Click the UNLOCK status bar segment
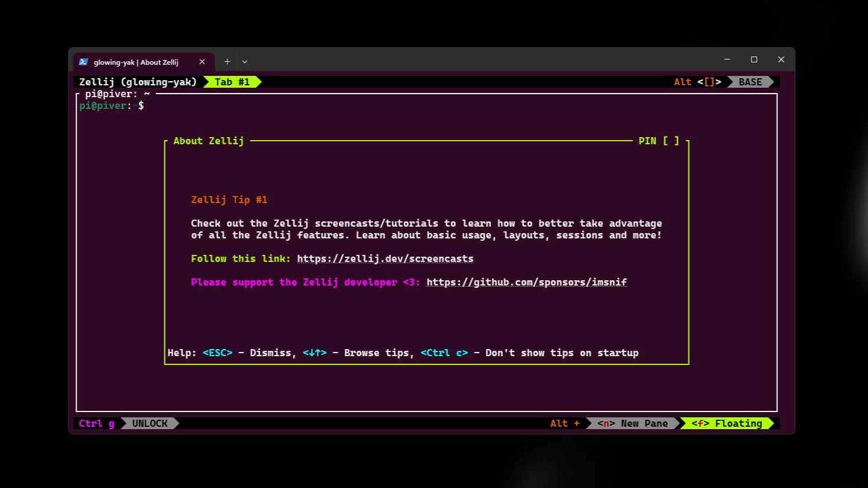 click(150, 423)
